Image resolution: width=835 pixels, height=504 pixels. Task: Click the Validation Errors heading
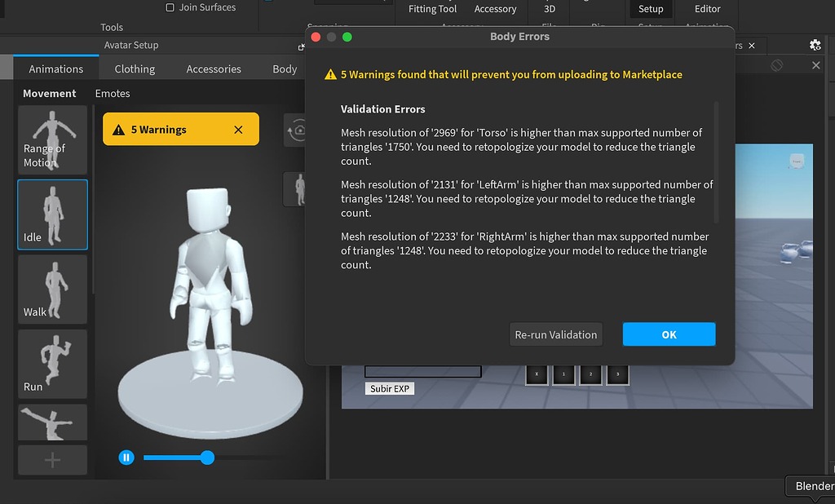point(383,108)
